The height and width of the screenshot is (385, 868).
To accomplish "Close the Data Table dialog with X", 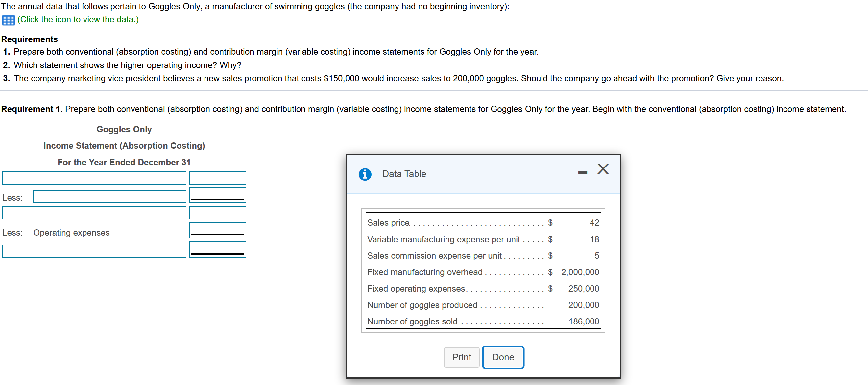I will click(x=602, y=169).
